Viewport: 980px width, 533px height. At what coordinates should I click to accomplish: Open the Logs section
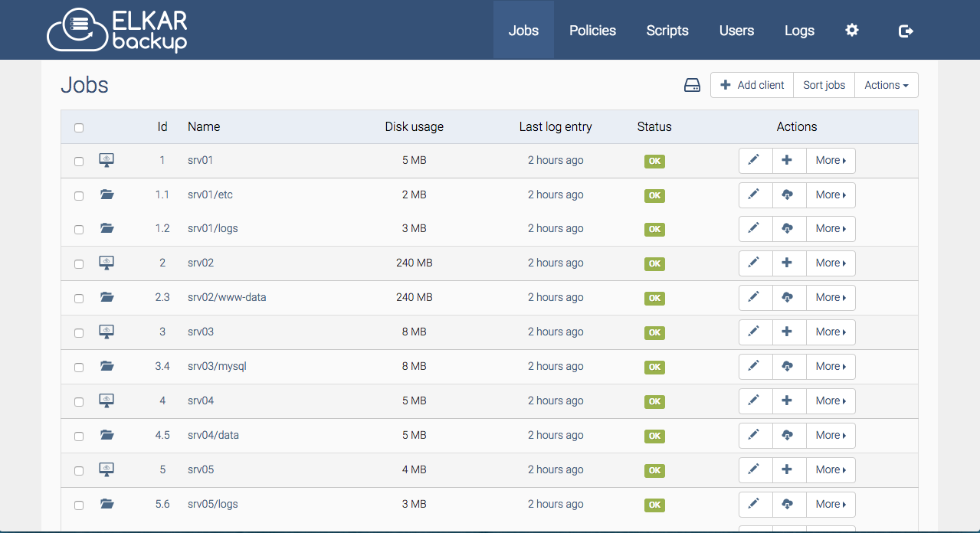[799, 30]
